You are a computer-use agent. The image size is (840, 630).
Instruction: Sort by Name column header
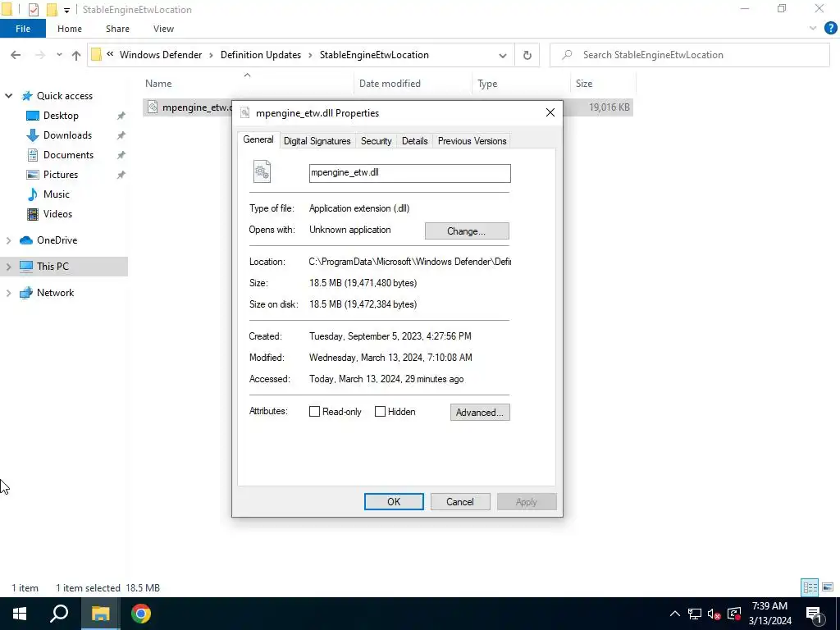[247, 84]
